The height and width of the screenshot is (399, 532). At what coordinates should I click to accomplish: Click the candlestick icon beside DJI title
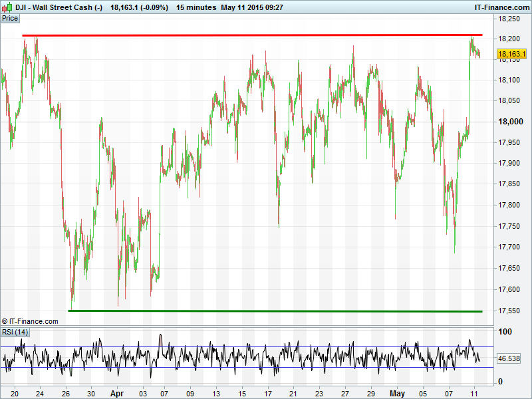(7, 7)
